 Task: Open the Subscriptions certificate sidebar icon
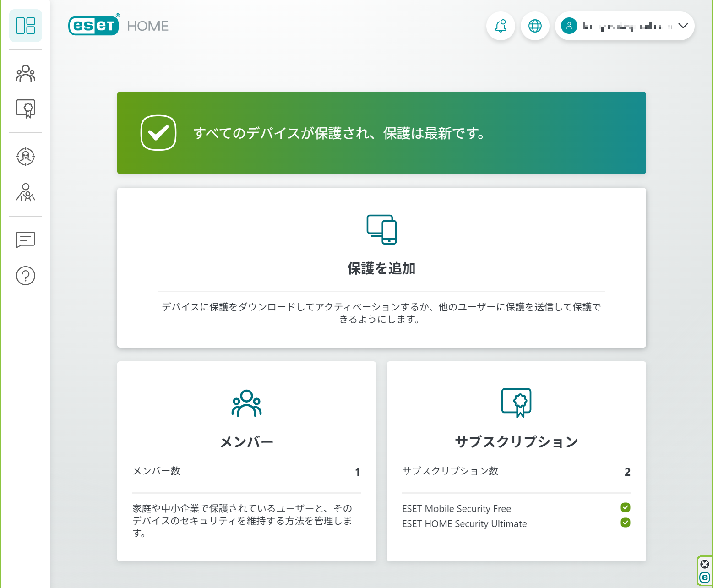pyautogui.click(x=26, y=109)
